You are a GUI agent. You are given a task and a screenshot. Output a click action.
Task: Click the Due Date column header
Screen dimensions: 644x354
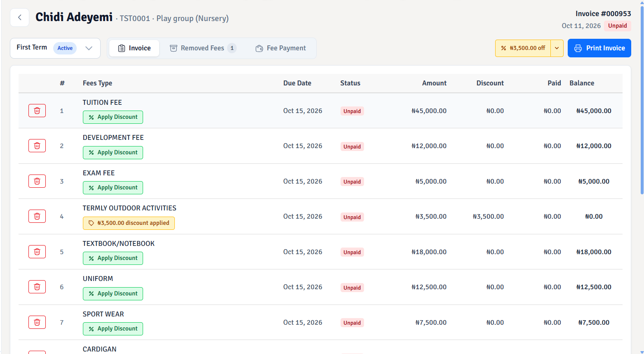[x=297, y=83]
